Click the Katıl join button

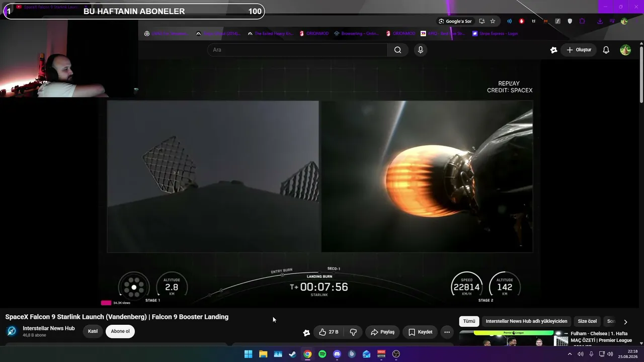(93, 331)
